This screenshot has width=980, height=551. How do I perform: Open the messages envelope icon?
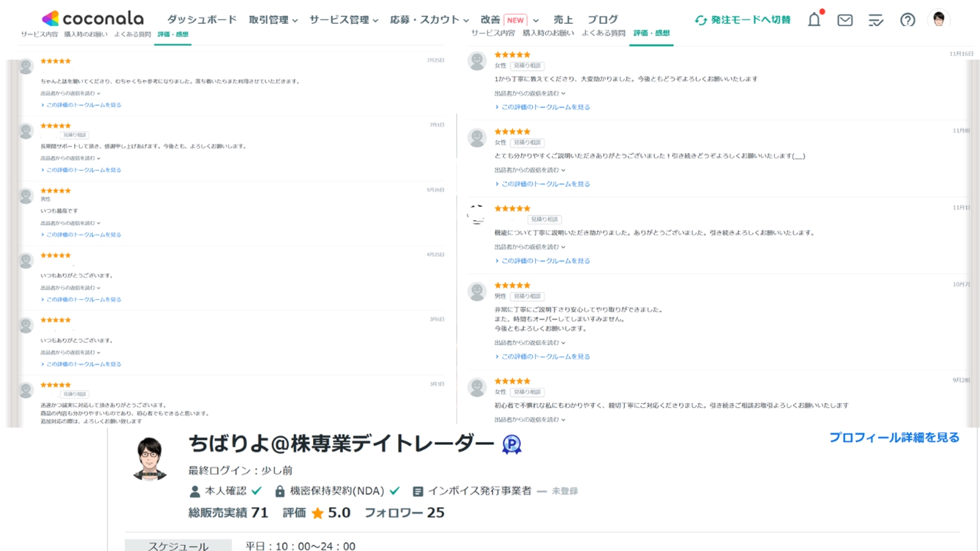845,20
